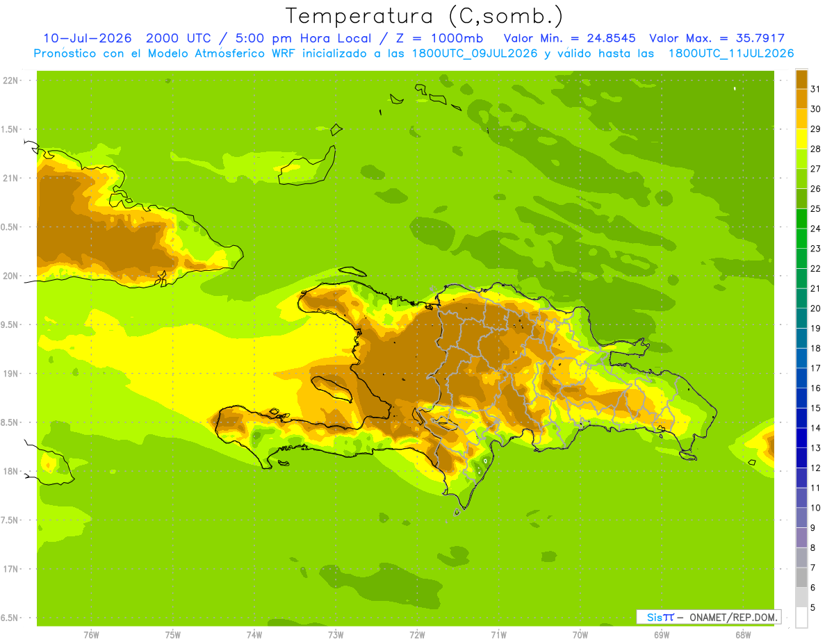Viewport: 834px width, 644px height.
Task: Click legend label "28"
Action: tap(815, 149)
